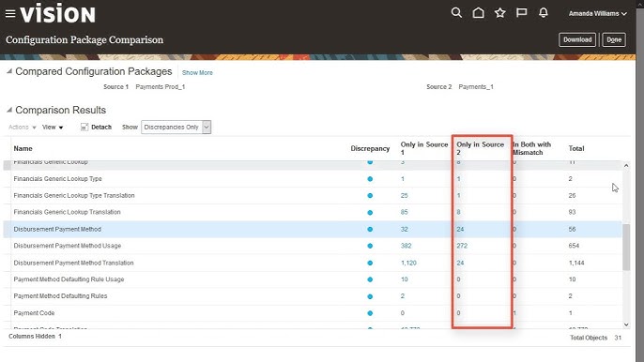The width and height of the screenshot is (644, 362).
Task: Click the table vertical scrollbar thumb
Action: point(626,247)
